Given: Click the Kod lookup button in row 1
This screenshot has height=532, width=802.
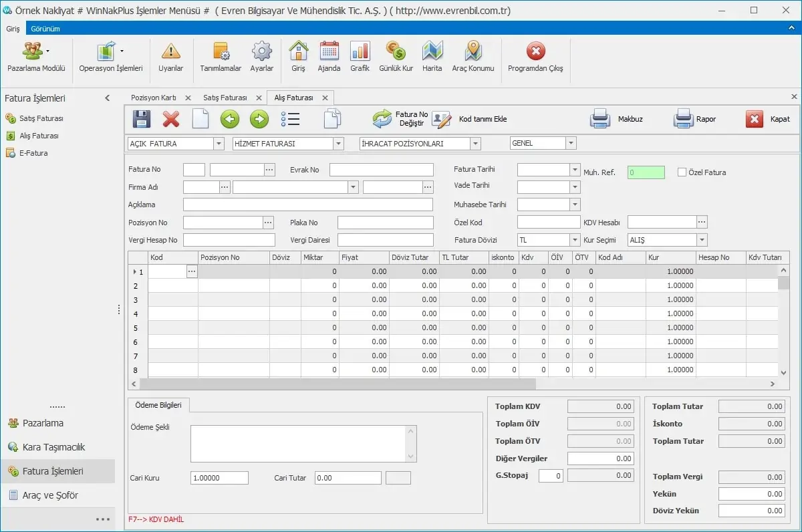Looking at the screenshot, I should (192, 271).
